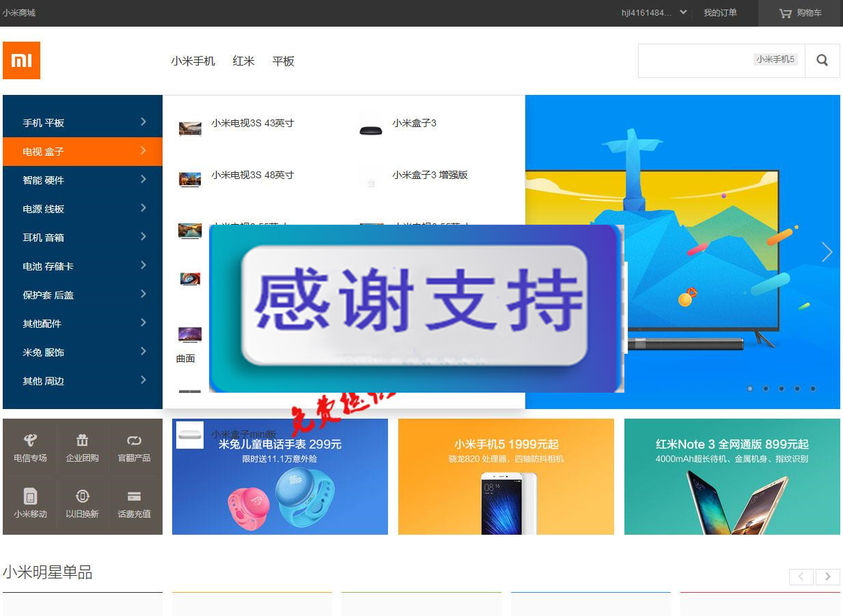Expand the 耳机 音箱 category chevron

coord(143,236)
